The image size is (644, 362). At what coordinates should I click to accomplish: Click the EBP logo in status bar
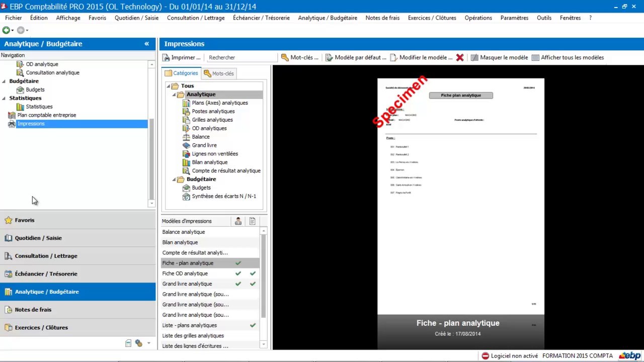[629, 356]
